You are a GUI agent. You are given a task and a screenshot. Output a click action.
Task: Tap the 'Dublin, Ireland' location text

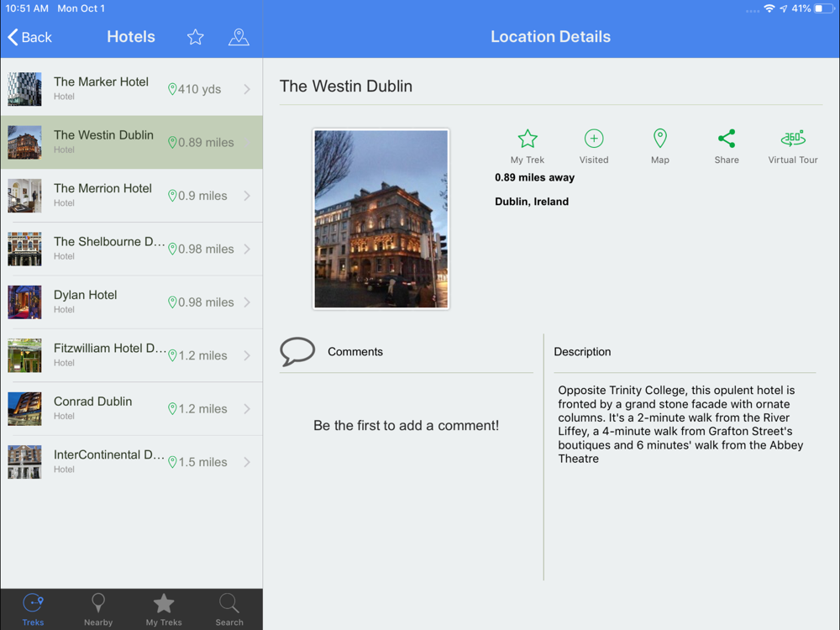coord(532,202)
